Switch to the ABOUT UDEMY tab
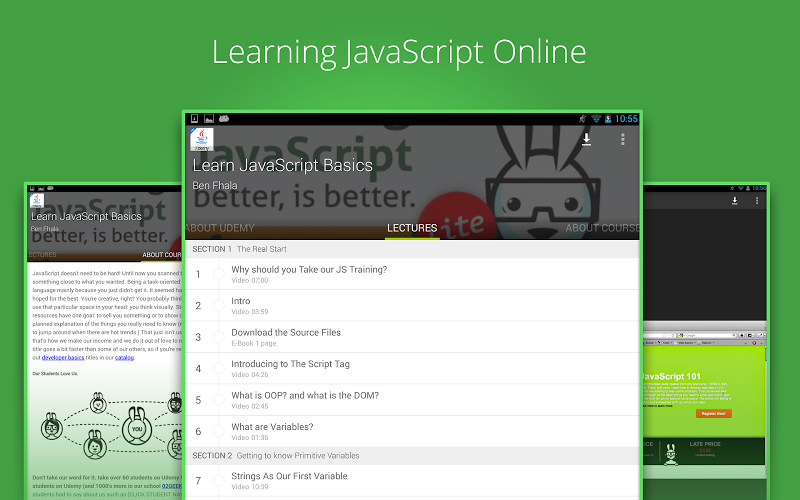 click(219, 228)
